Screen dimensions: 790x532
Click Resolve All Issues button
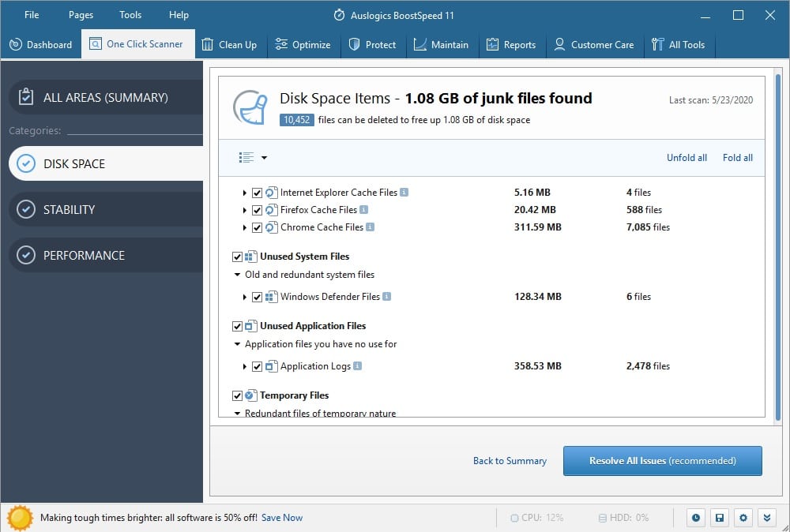(663, 460)
